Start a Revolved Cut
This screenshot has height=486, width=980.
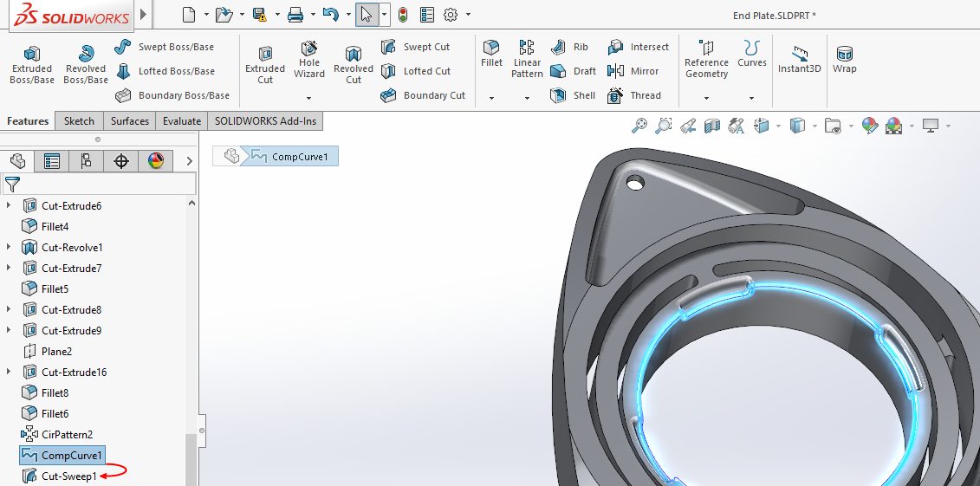coord(354,64)
